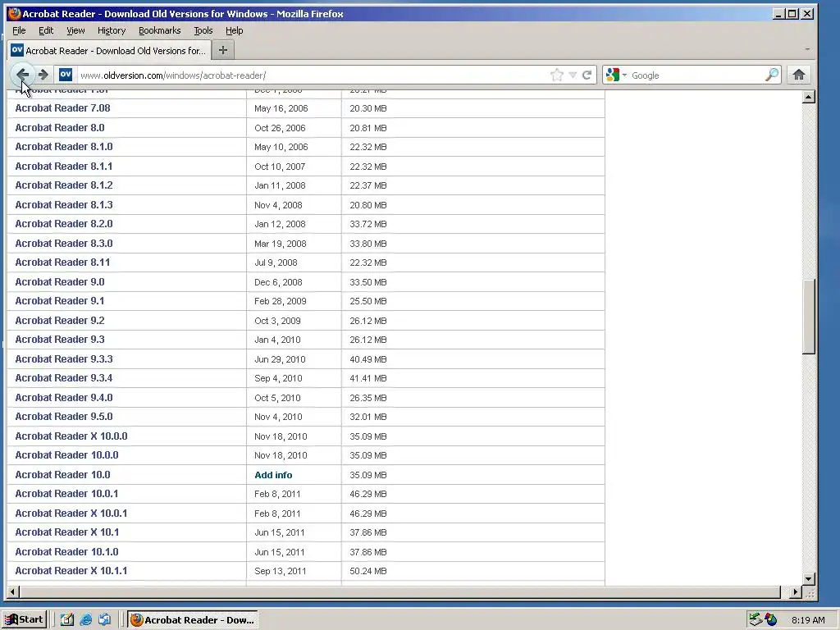Open the History menu
The image size is (840, 630).
(112, 30)
